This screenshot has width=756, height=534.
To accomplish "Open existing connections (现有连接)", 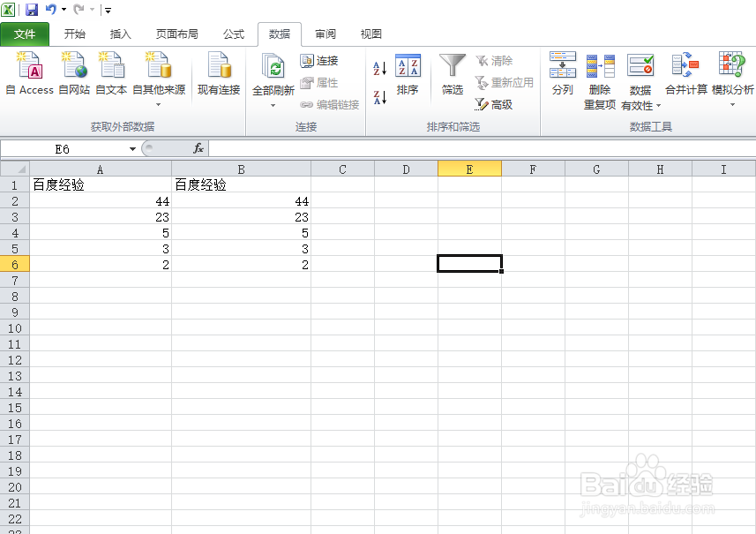I will (219, 73).
